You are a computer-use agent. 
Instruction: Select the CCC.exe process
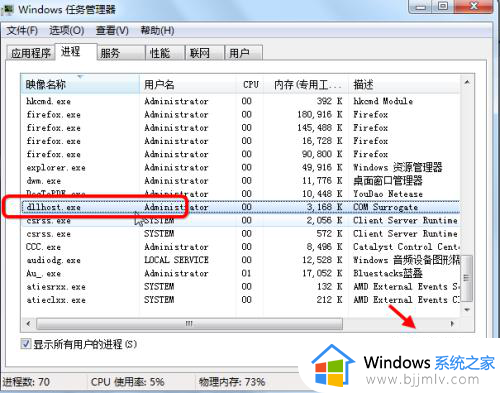(x=240, y=247)
